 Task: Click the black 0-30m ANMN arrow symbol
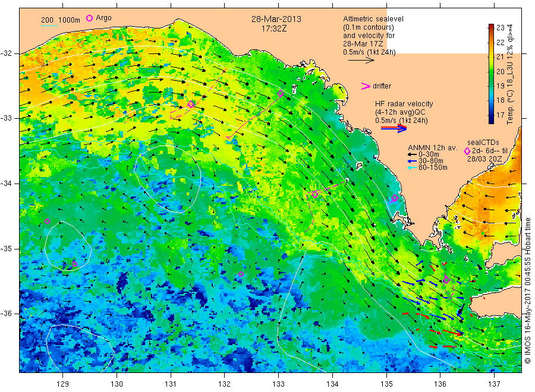(412, 155)
